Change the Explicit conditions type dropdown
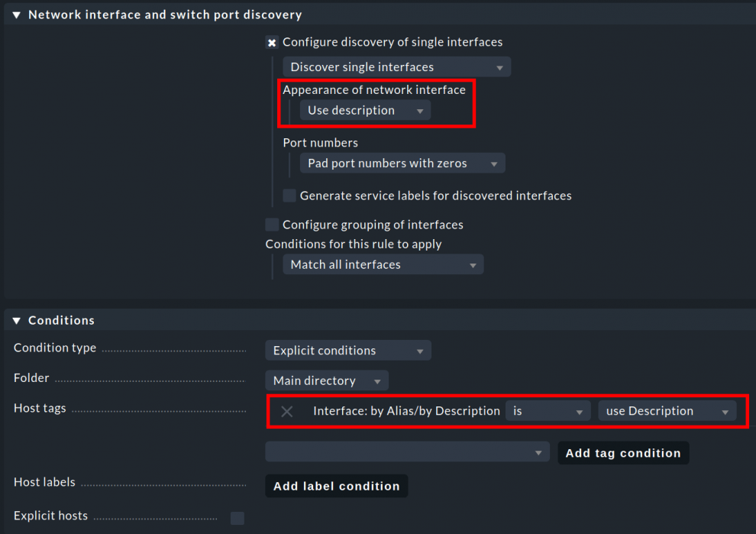 347,351
